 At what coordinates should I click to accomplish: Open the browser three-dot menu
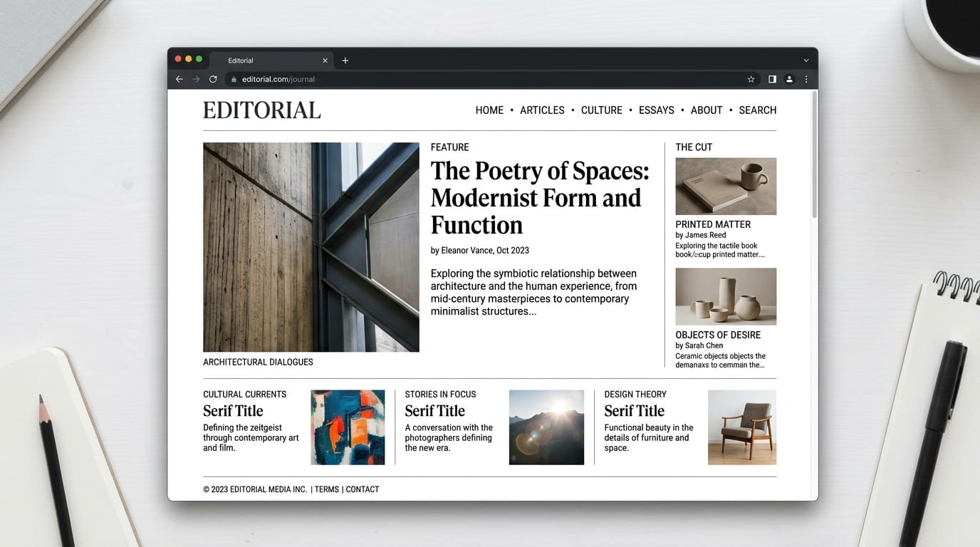click(x=806, y=79)
